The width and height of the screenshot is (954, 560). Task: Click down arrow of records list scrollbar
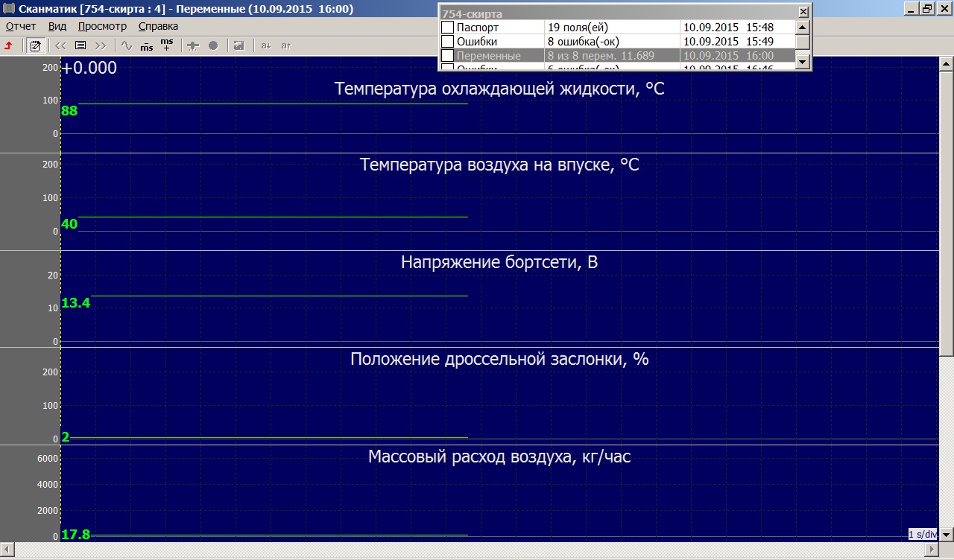802,63
